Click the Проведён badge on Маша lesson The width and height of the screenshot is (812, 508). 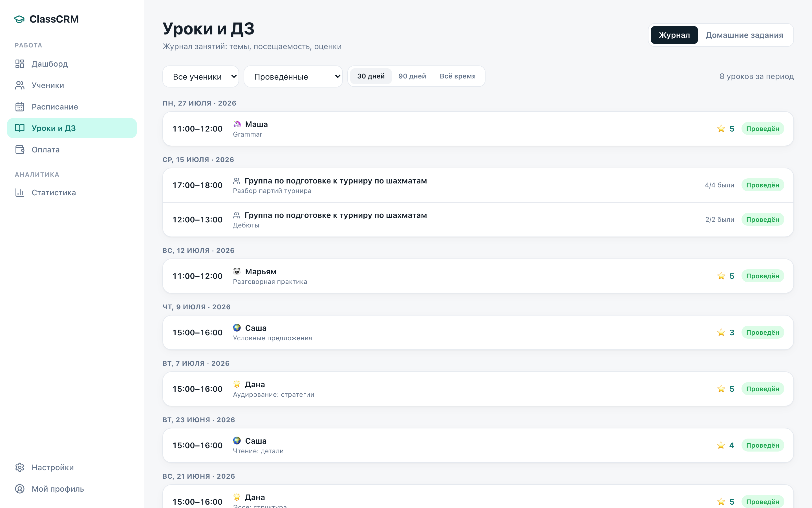click(762, 129)
